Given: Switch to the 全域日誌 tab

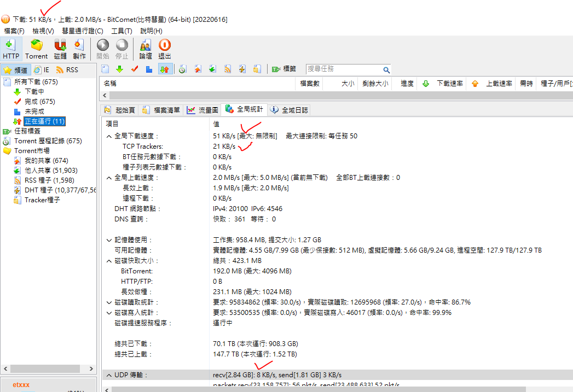Looking at the screenshot, I should click(x=290, y=110).
